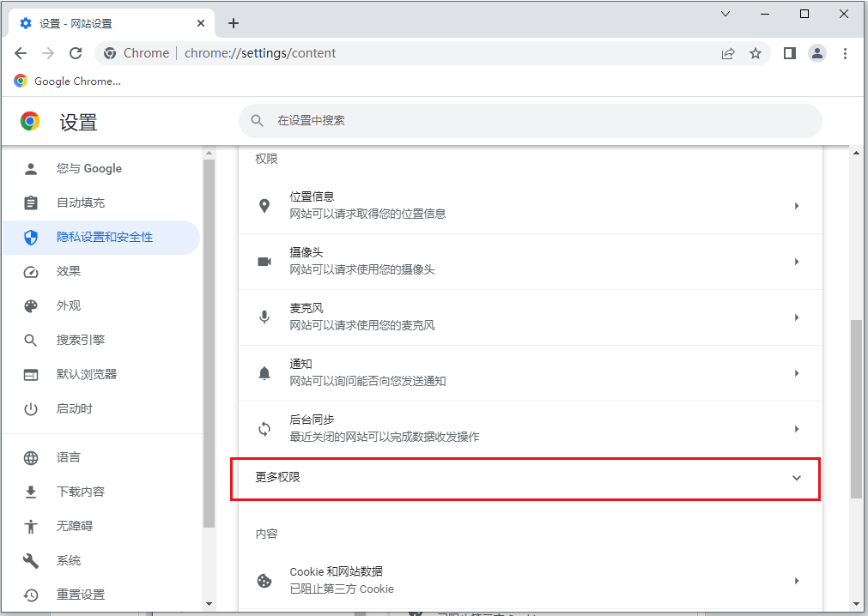Share this page via the share icon
This screenshot has width=868, height=616.
tap(728, 53)
